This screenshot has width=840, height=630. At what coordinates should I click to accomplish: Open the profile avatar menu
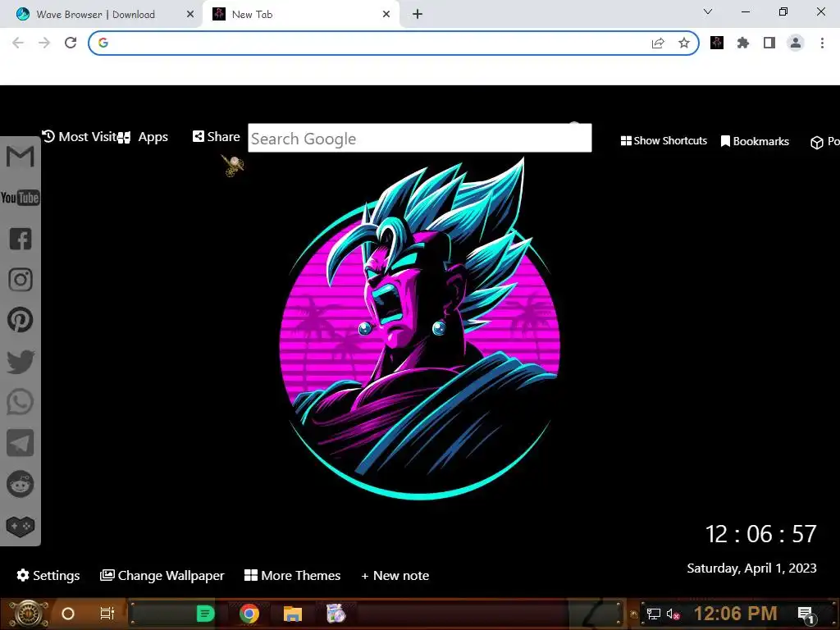click(796, 43)
